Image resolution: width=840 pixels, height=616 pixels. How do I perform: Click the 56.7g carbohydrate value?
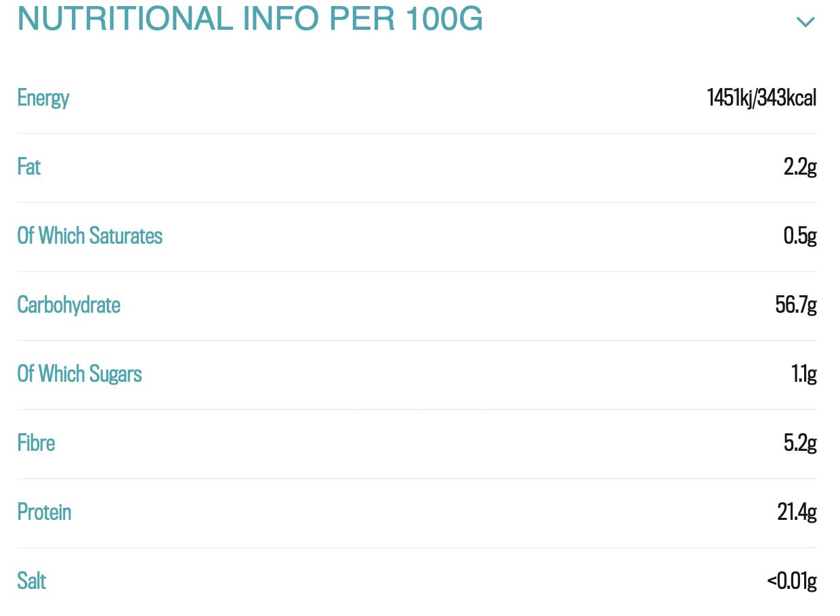(x=796, y=305)
